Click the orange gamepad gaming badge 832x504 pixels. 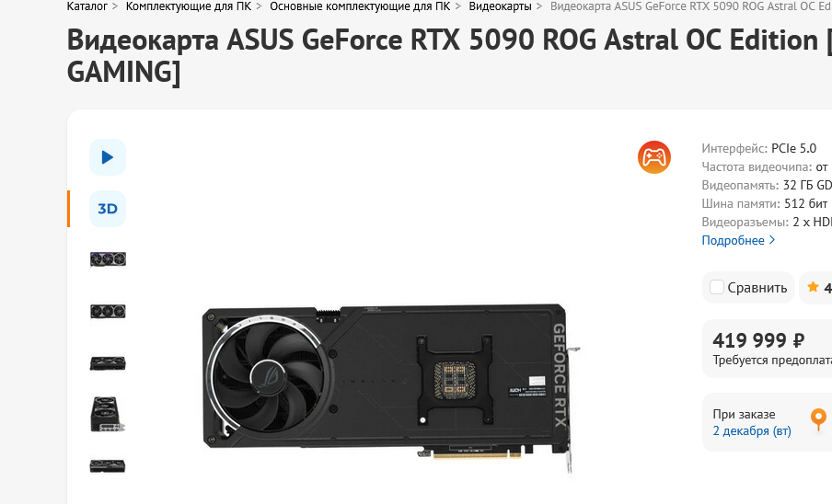pyautogui.click(x=653, y=157)
